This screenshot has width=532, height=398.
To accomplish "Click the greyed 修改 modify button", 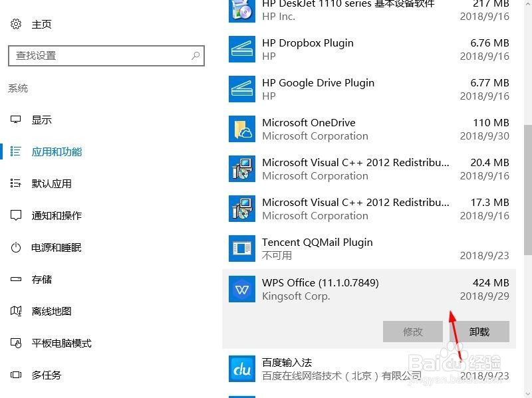I will coord(412,332).
